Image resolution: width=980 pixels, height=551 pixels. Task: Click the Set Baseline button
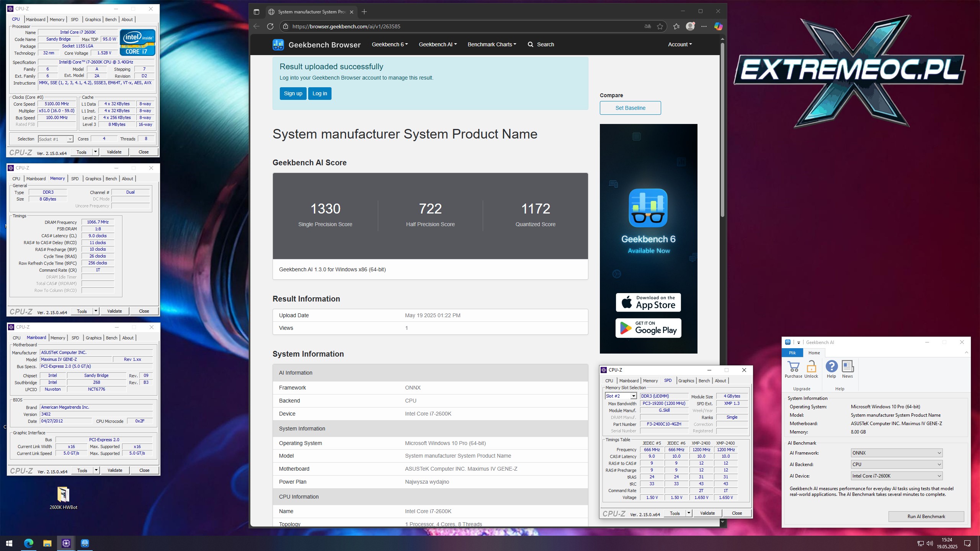coord(630,108)
